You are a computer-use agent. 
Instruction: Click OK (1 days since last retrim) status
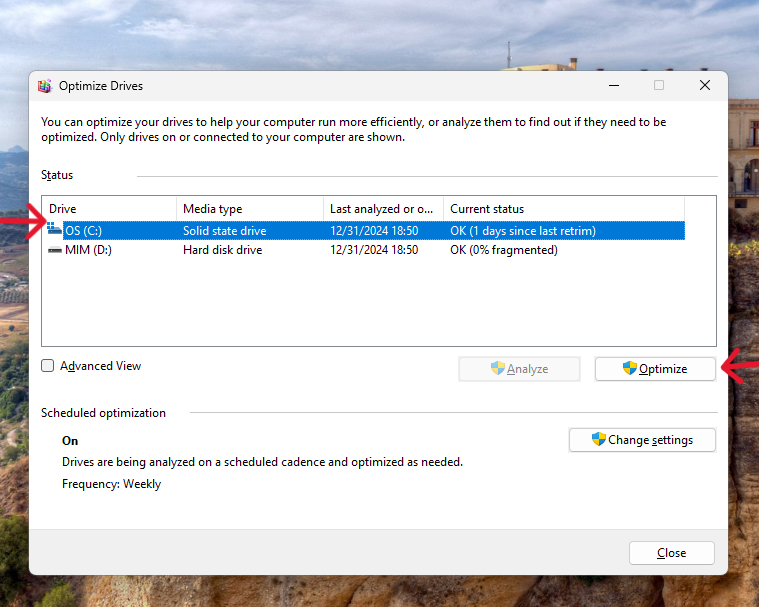[x=523, y=231]
